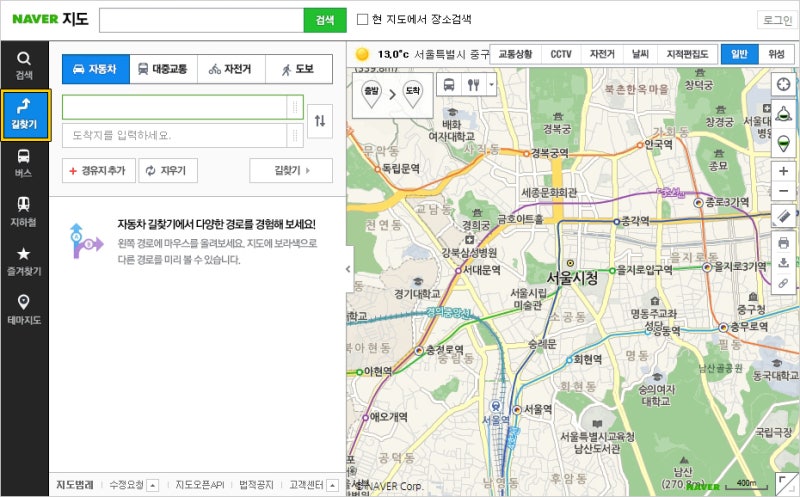Image resolution: width=800 pixels, height=497 pixels.
Task: Zoom in with the plus button
Action: tap(783, 171)
